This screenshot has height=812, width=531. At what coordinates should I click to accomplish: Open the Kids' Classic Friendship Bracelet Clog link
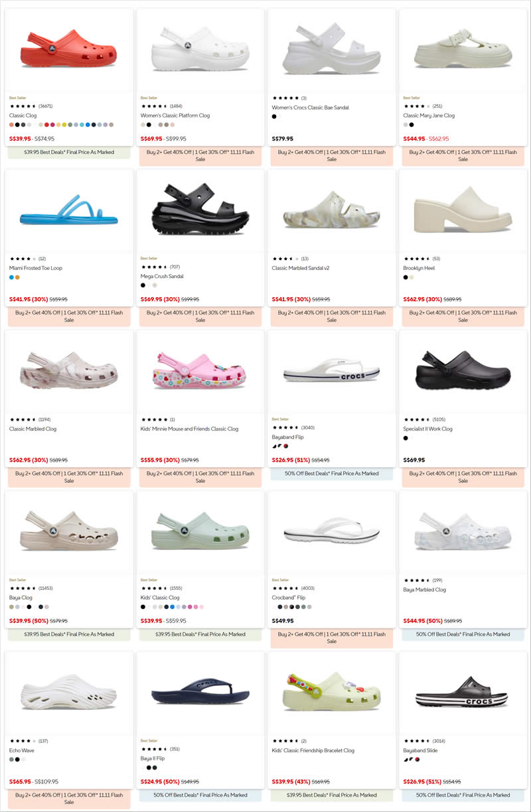(x=313, y=750)
